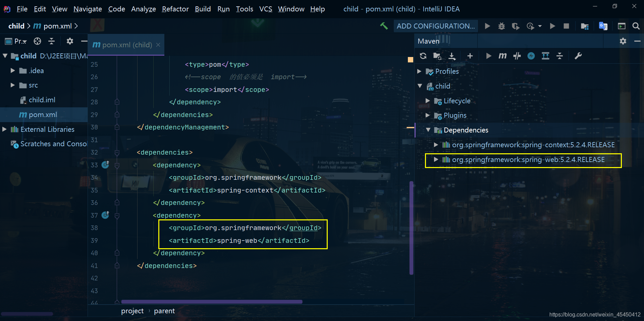Image resolution: width=644 pixels, height=321 pixels.
Task: Collapse Dependencies node
Action: (x=428, y=130)
